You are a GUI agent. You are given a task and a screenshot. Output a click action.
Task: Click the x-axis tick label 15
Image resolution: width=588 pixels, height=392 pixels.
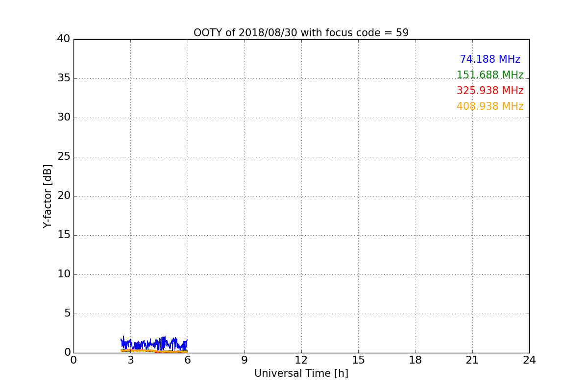pyautogui.click(x=358, y=360)
